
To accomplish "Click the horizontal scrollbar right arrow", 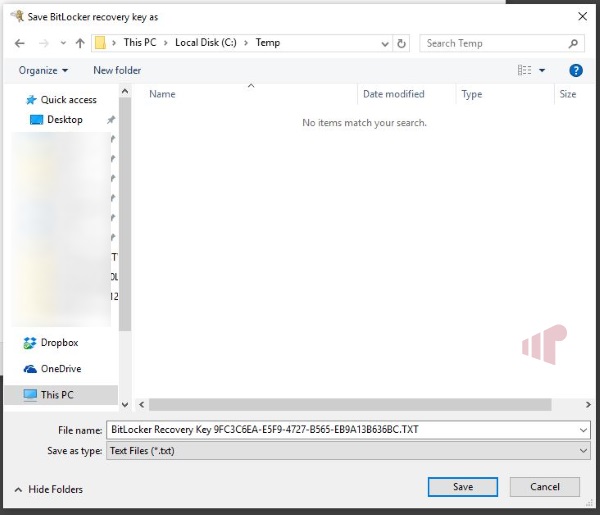I will click(x=588, y=404).
